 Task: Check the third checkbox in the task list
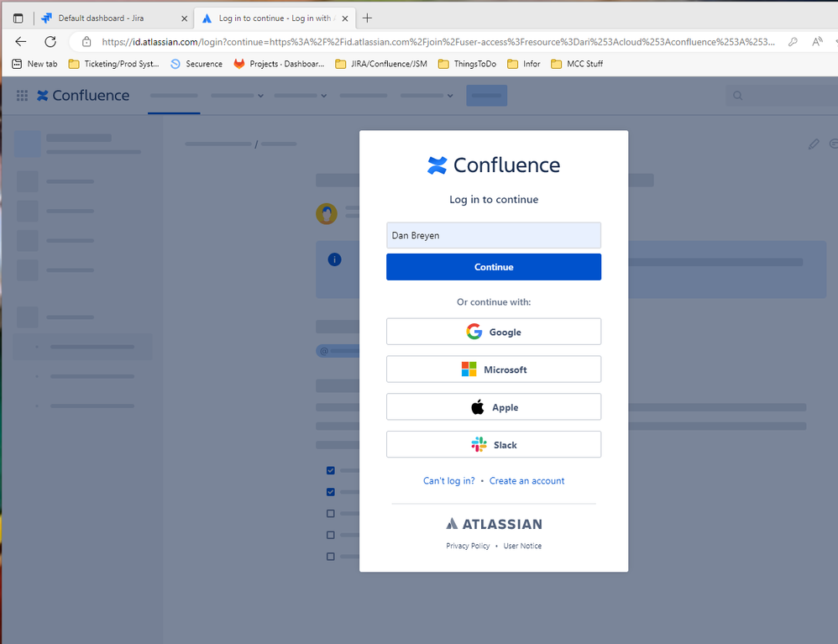(x=331, y=514)
